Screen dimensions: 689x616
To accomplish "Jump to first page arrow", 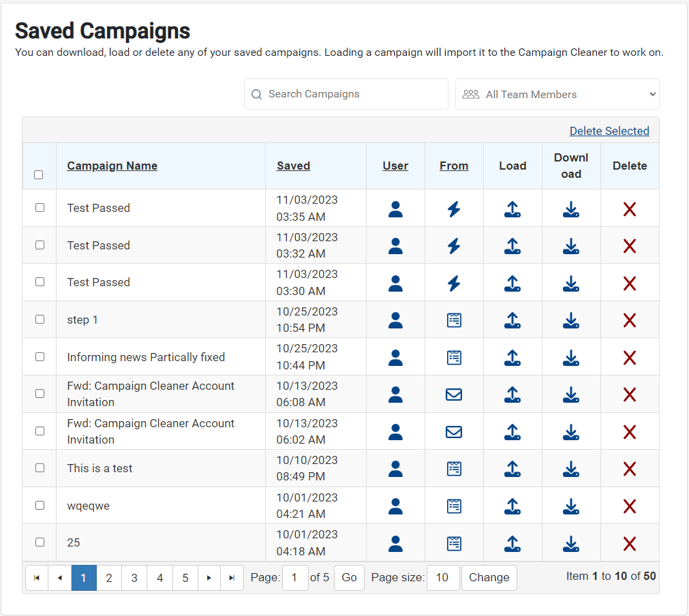I will (37, 578).
